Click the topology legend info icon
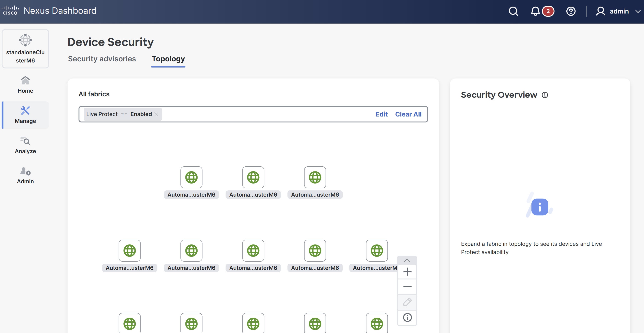 click(x=407, y=317)
